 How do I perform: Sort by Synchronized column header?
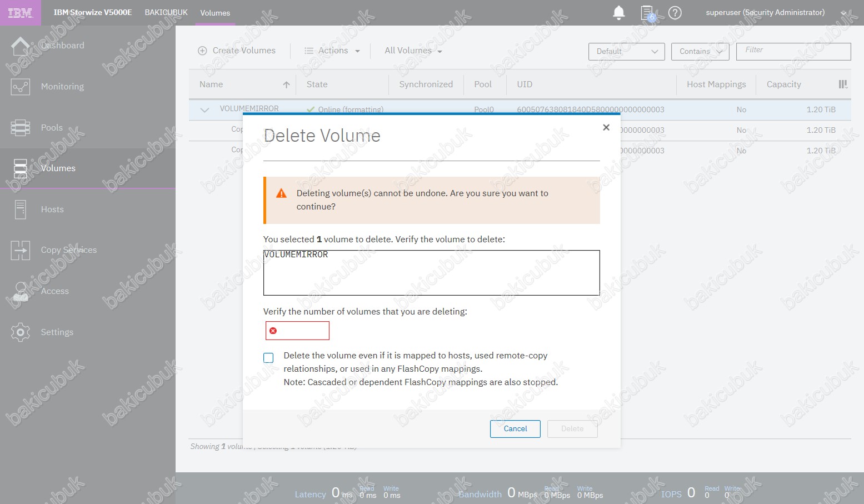point(426,84)
